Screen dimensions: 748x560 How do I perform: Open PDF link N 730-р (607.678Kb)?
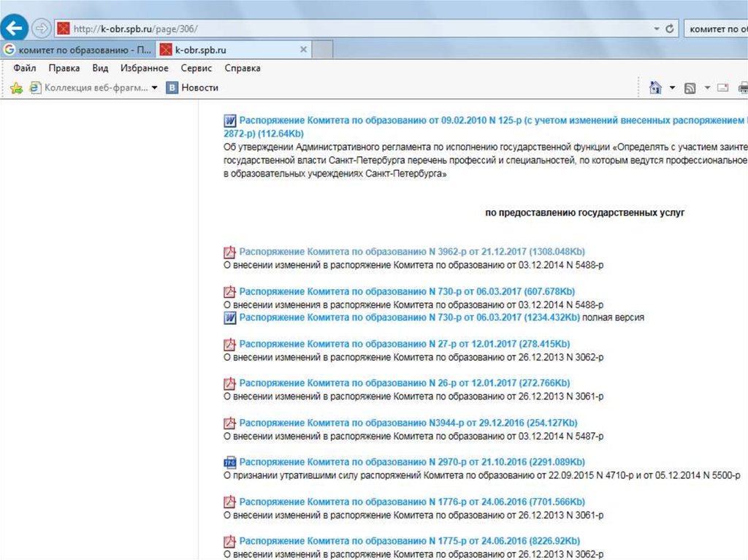(x=407, y=291)
